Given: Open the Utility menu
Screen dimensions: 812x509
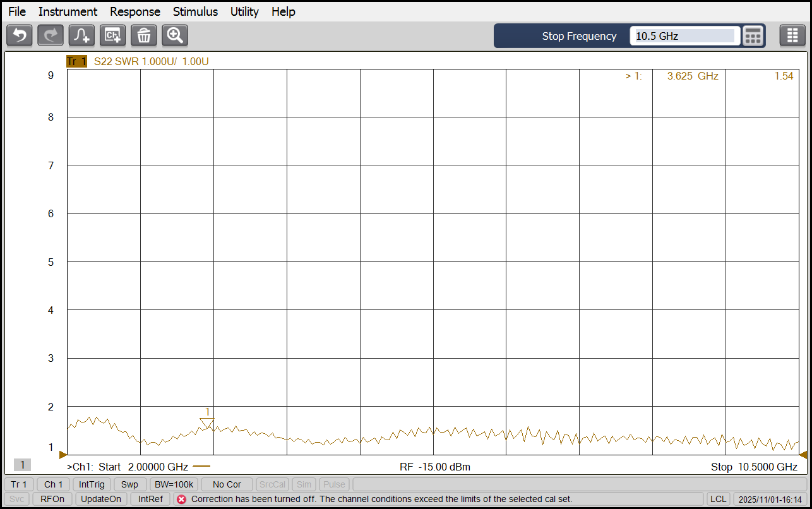Looking at the screenshot, I should [244, 11].
